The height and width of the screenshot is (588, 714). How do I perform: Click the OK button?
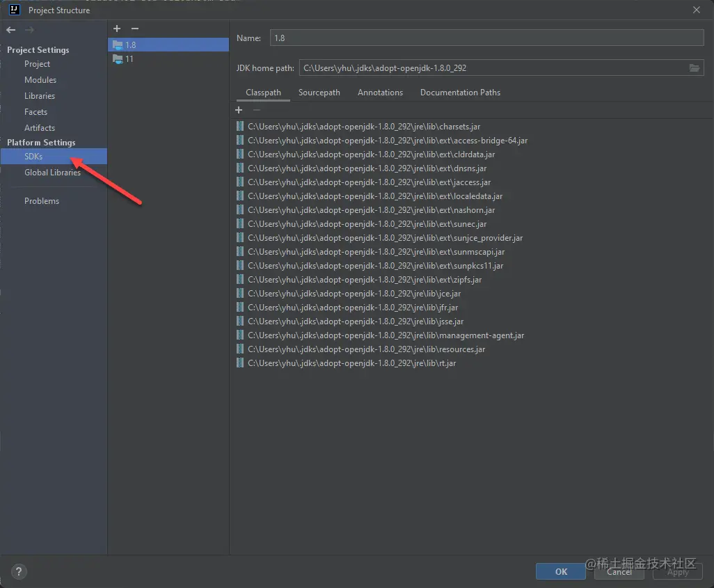point(561,571)
